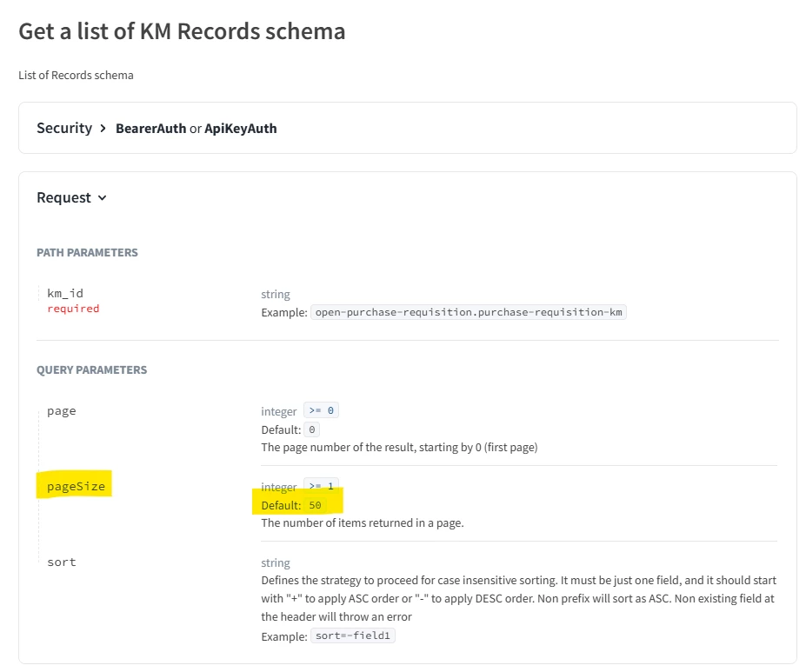Click the km_id example value code

tap(469, 312)
